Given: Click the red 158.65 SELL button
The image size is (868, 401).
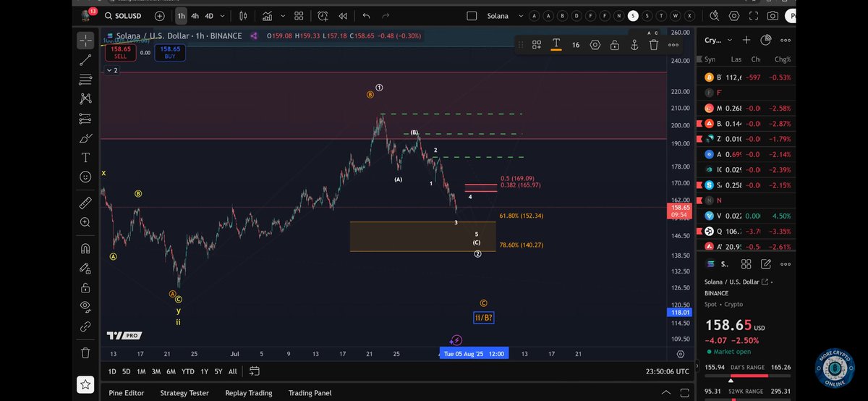Looking at the screenshot, I should [120, 52].
